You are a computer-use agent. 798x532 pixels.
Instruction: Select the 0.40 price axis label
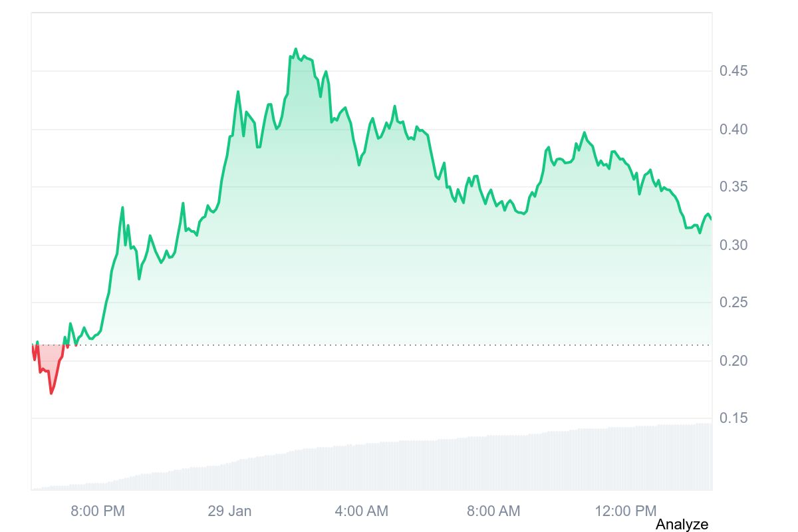pyautogui.click(x=733, y=129)
